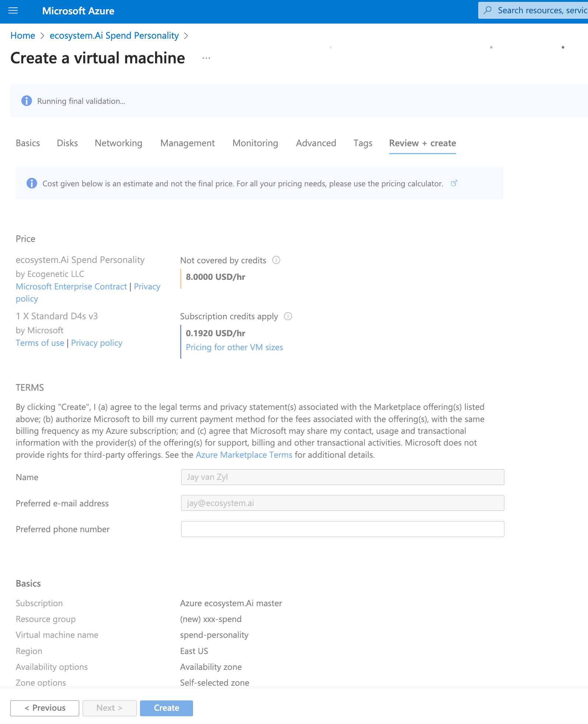The width and height of the screenshot is (588, 724).
Task: Open the hamburger portal menu
Action: pyautogui.click(x=13, y=11)
